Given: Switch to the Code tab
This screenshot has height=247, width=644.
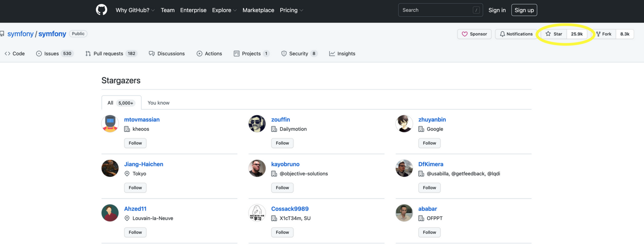Looking at the screenshot, I should pyautogui.click(x=15, y=54).
